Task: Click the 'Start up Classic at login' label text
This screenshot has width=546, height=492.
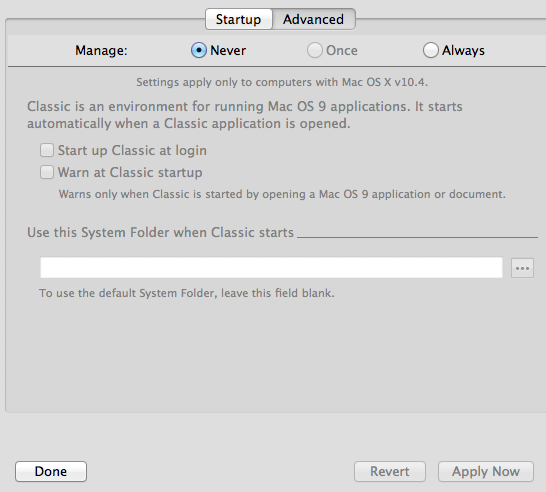Action: click(x=132, y=150)
